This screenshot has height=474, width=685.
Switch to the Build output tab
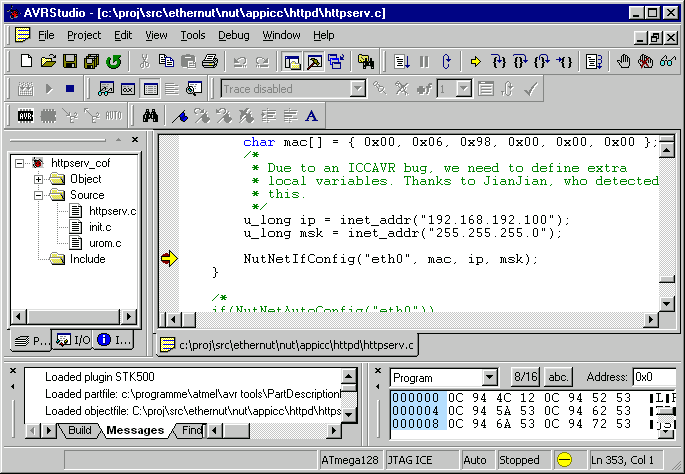79,430
